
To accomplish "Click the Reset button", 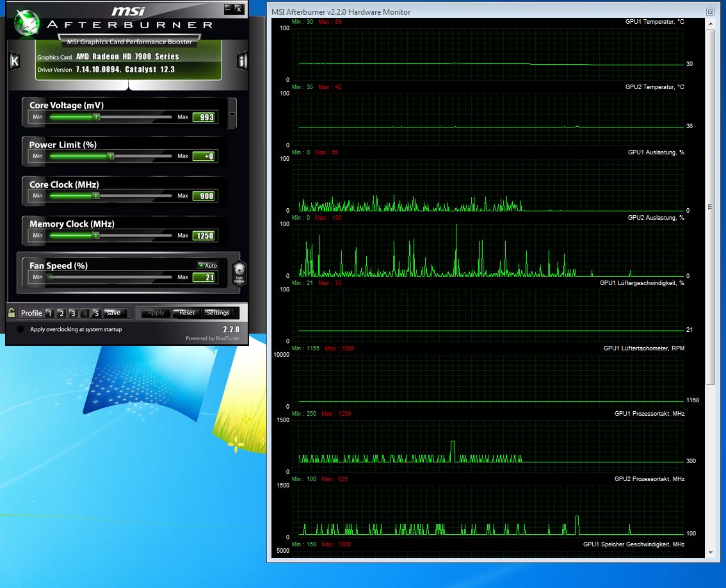I will coord(187,313).
